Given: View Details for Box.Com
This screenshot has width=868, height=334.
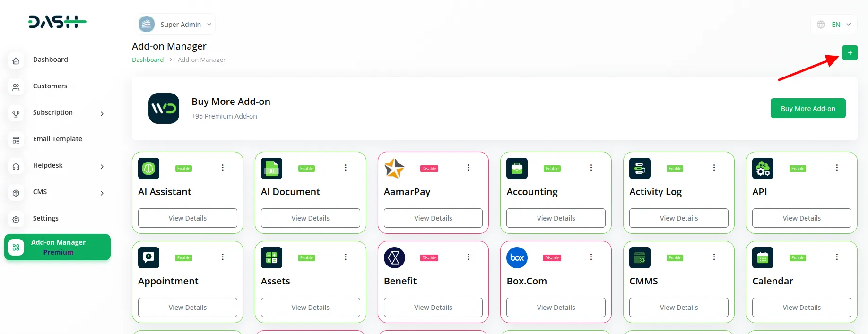Looking at the screenshot, I should tap(556, 308).
